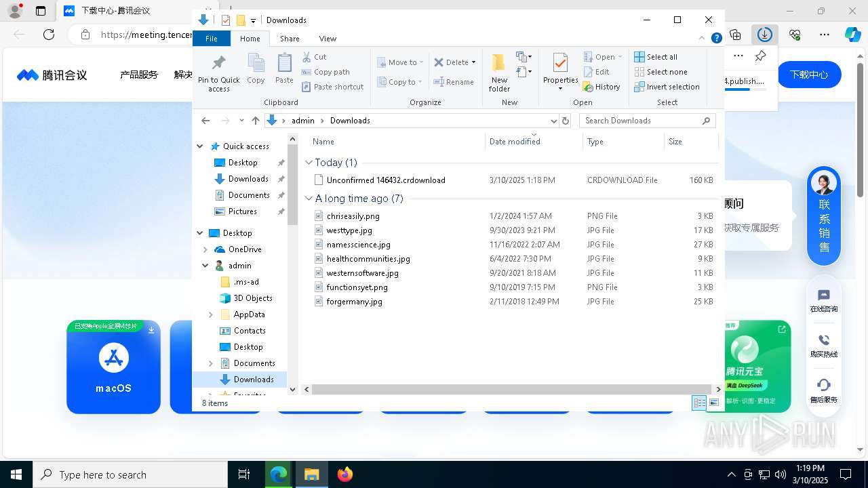The width and height of the screenshot is (868, 488).
Task: Open file History in ribbon
Action: (601, 87)
